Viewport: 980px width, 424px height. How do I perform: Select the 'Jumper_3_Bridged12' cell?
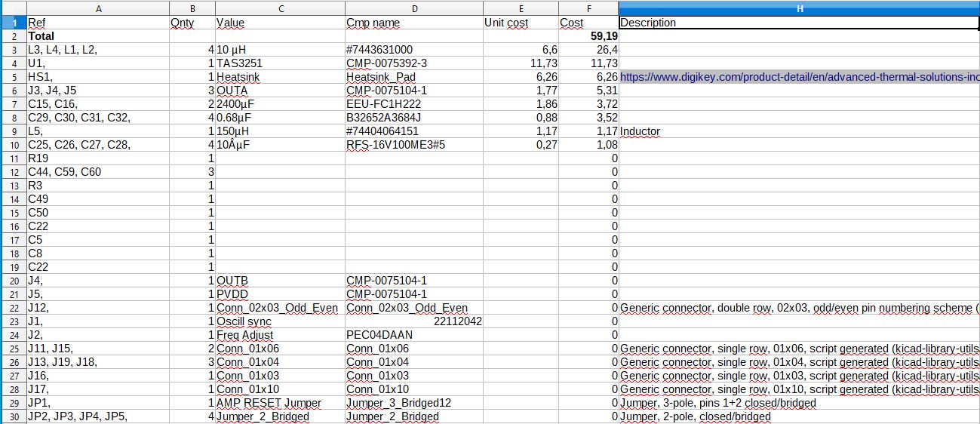tap(414, 403)
